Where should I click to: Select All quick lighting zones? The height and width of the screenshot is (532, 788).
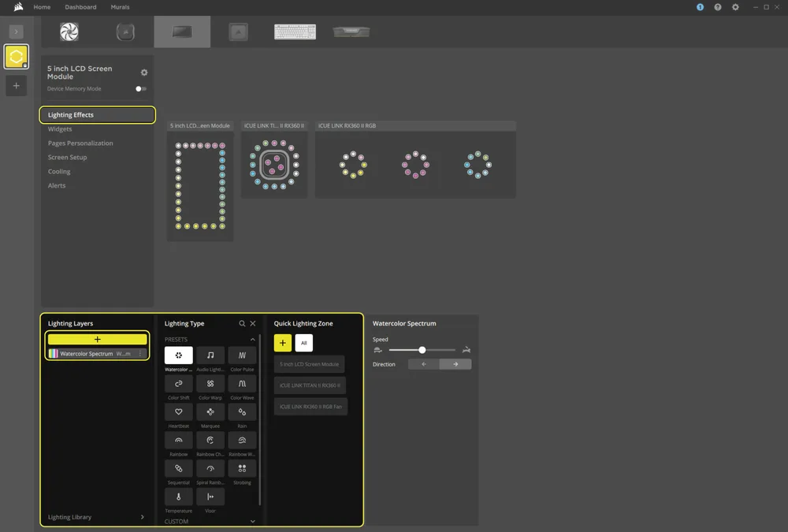tap(303, 343)
